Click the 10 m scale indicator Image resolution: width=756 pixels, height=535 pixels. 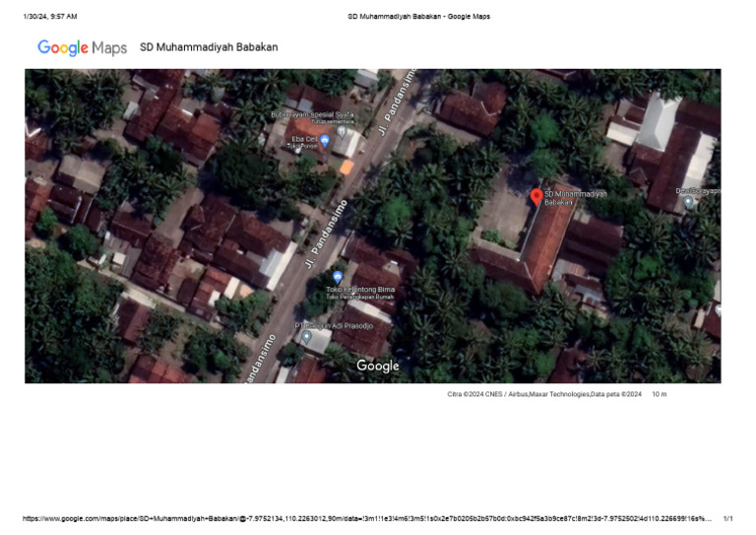660,394
